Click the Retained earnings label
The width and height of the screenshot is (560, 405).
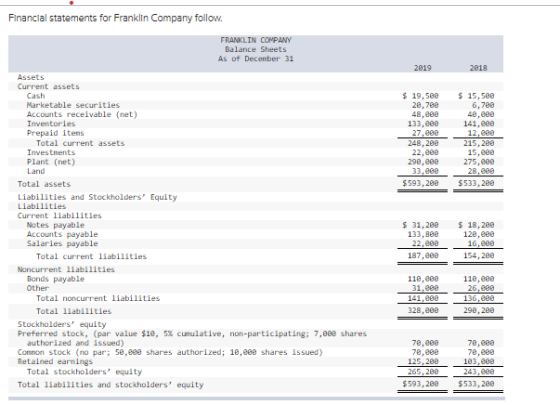pos(55,361)
